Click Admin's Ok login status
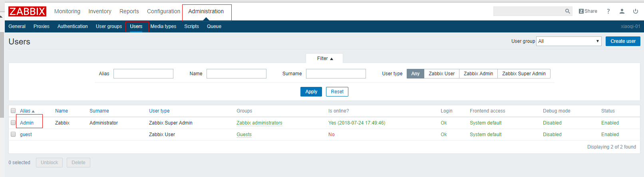This screenshot has height=177, width=644. click(444, 123)
